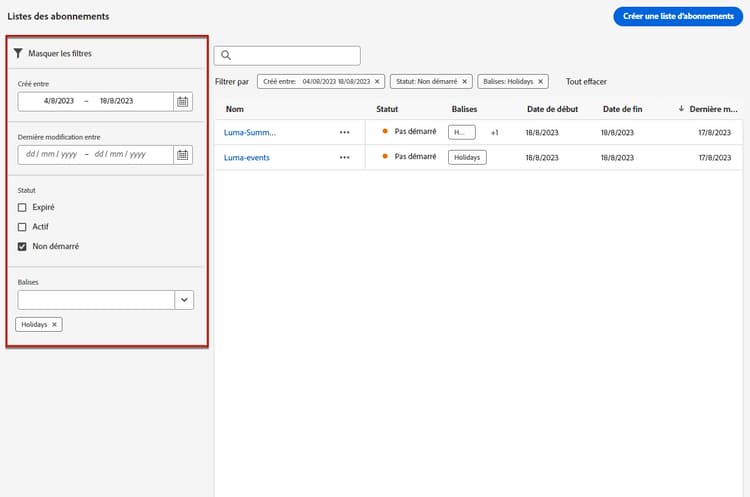Viewport: 750px width, 497px height.
Task: Click 17/8/2023 modified date in Luma-Summ... row
Action: click(715, 133)
